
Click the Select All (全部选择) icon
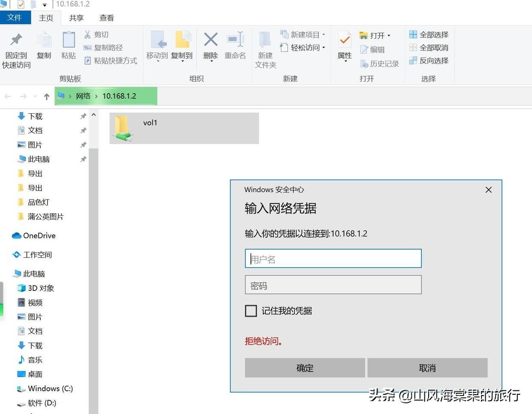[413, 34]
